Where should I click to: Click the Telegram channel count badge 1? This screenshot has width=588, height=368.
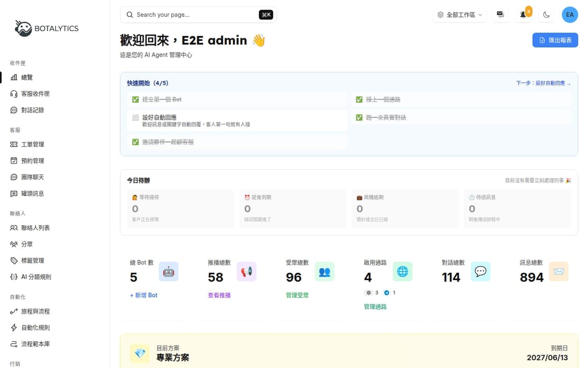tap(389, 293)
